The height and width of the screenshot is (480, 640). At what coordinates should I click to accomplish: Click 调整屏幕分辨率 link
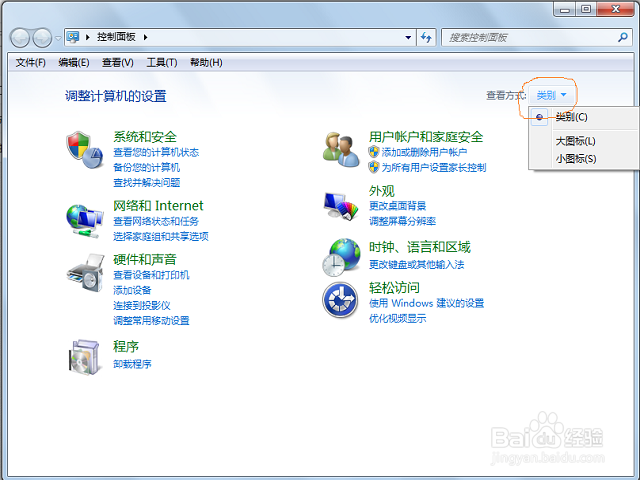[402, 221]
